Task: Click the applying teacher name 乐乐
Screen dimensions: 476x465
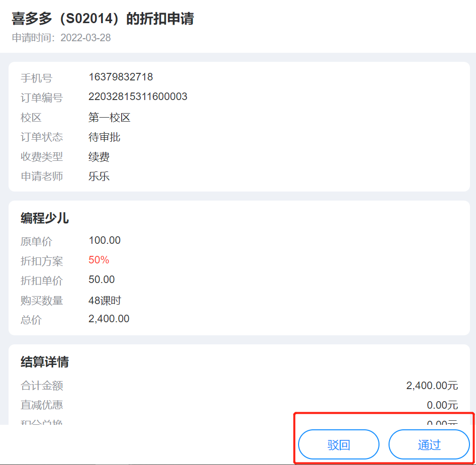Action: (x=99, y=176)
